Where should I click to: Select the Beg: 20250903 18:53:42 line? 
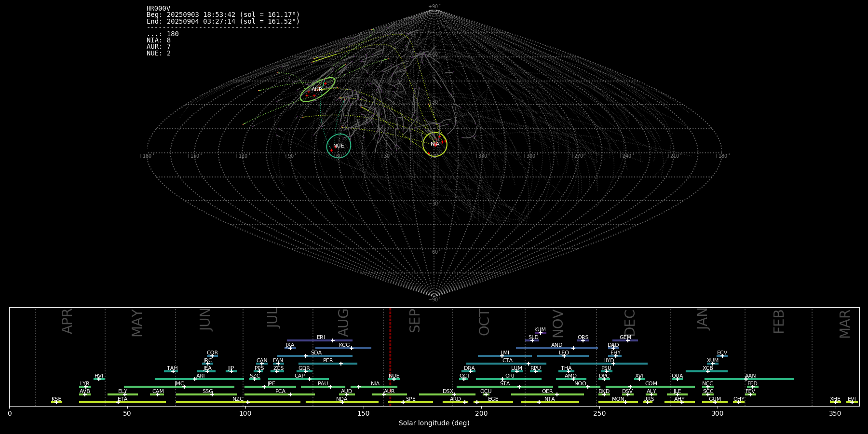tap(223, 15)
